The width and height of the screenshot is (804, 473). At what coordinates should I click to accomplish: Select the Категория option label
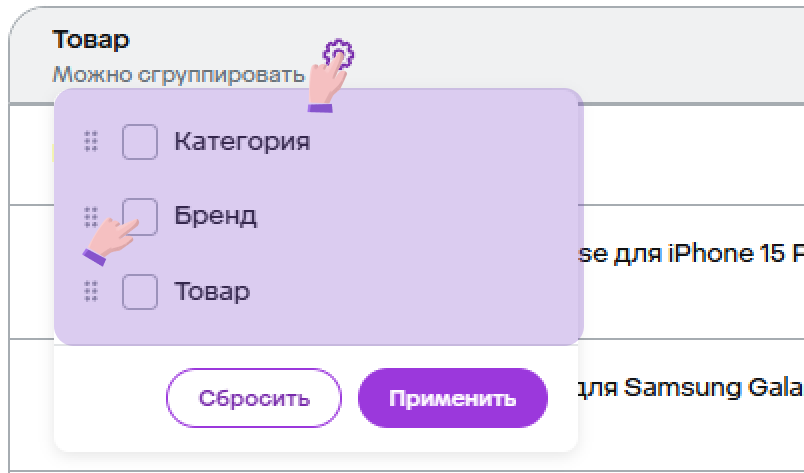241,142
